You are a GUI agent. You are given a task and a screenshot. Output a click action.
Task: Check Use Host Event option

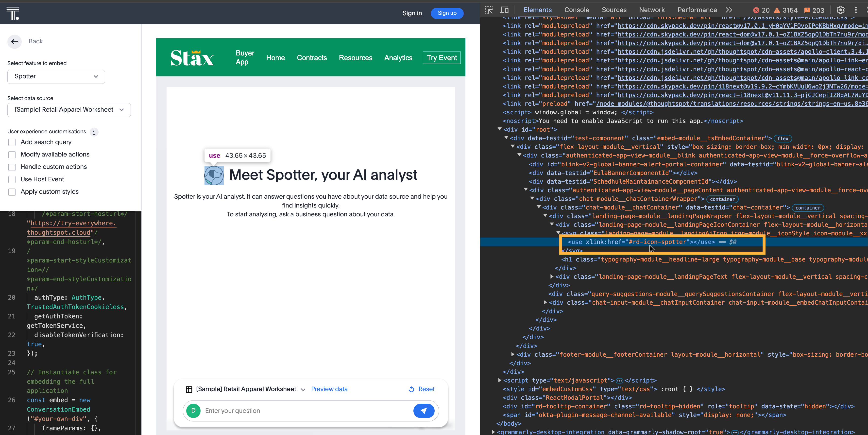click(x=12, y=180)
